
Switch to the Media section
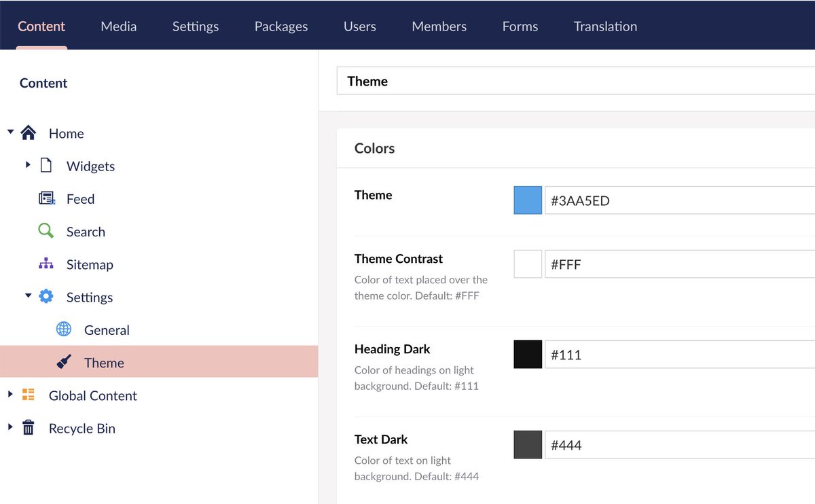pos(119,26)
